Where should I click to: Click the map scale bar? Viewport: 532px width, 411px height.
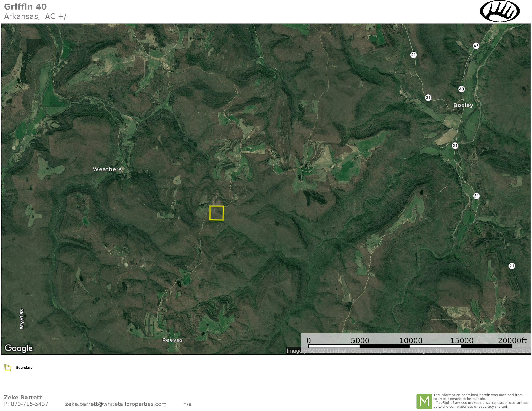tap(410, 346)
